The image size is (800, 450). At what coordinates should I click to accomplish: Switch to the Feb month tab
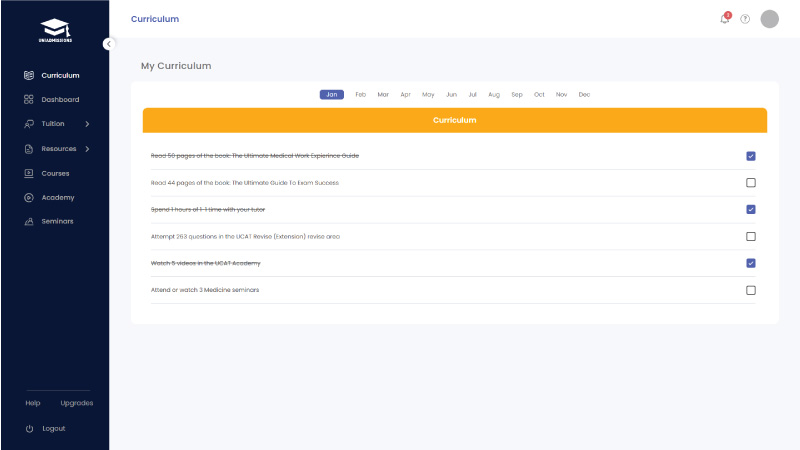pyautogui.click(x=361, y=94)
